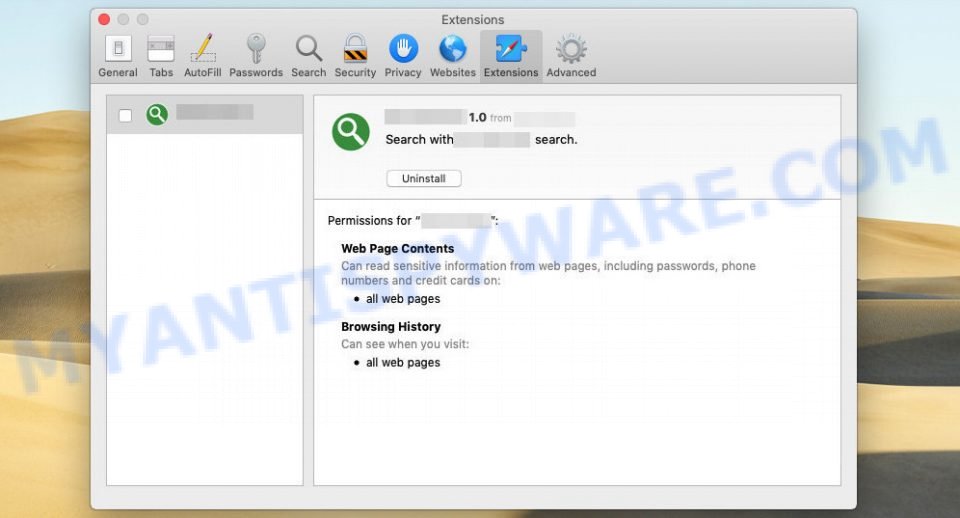Uninstall the search extension
Image resolution: width=960 pixels, height=518 pixels.
click(424, 178)
